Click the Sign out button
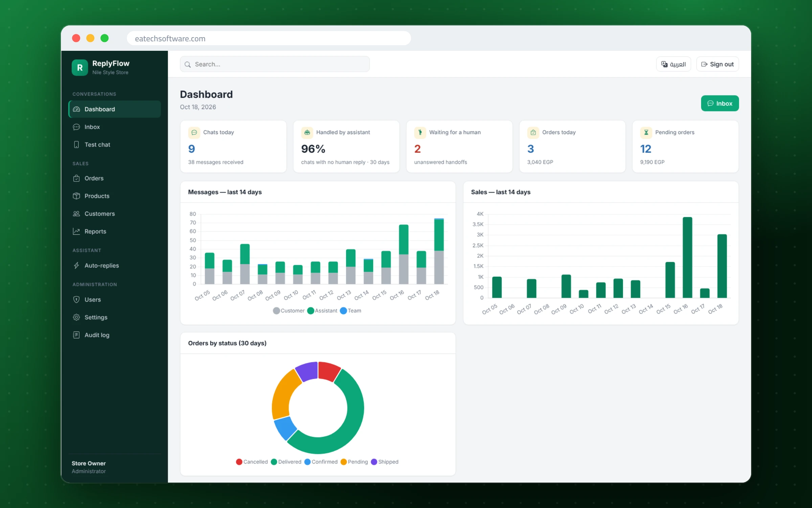Viewport: 812px width, 508px height. point(717,64)
